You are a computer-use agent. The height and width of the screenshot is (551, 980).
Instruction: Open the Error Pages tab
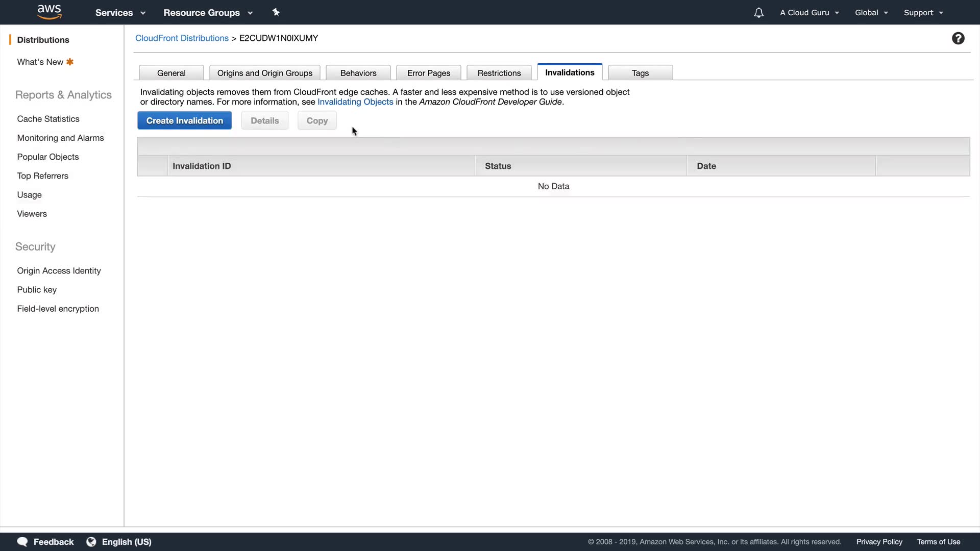click(x=428, y=73)
